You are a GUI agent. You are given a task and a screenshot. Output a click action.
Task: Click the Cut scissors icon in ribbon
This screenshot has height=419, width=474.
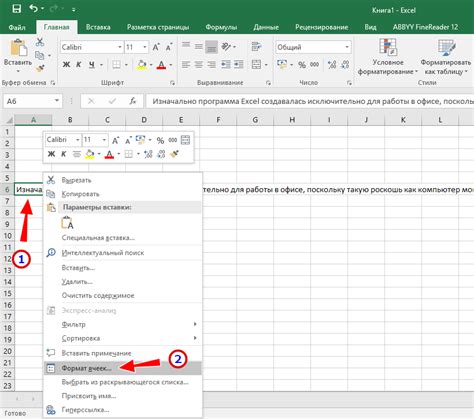point(40,42)
